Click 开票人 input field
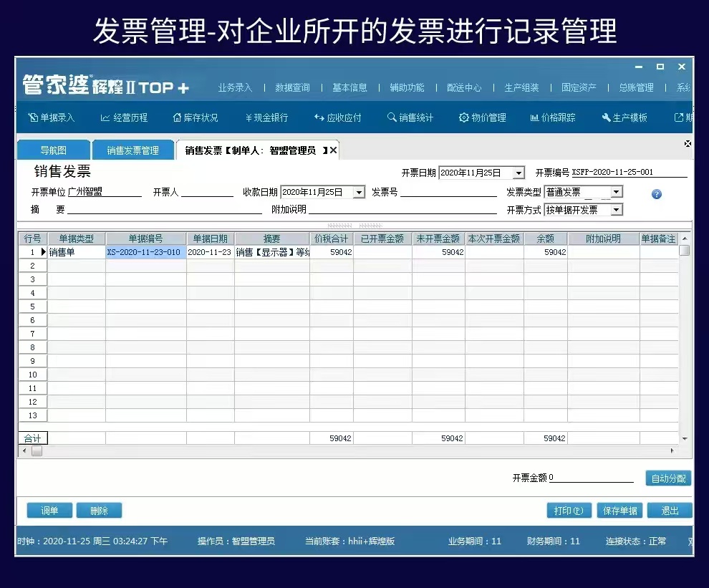 [x=207, y=192]
